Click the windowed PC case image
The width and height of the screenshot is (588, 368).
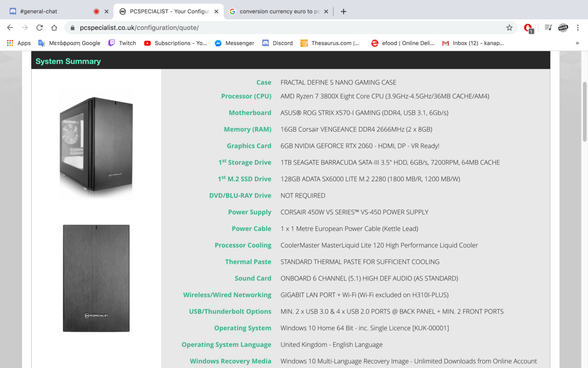pos(96,144)
